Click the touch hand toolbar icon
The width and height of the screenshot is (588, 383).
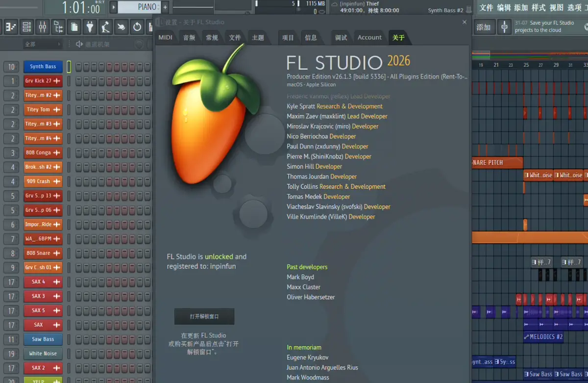click(x=121, y=26)
